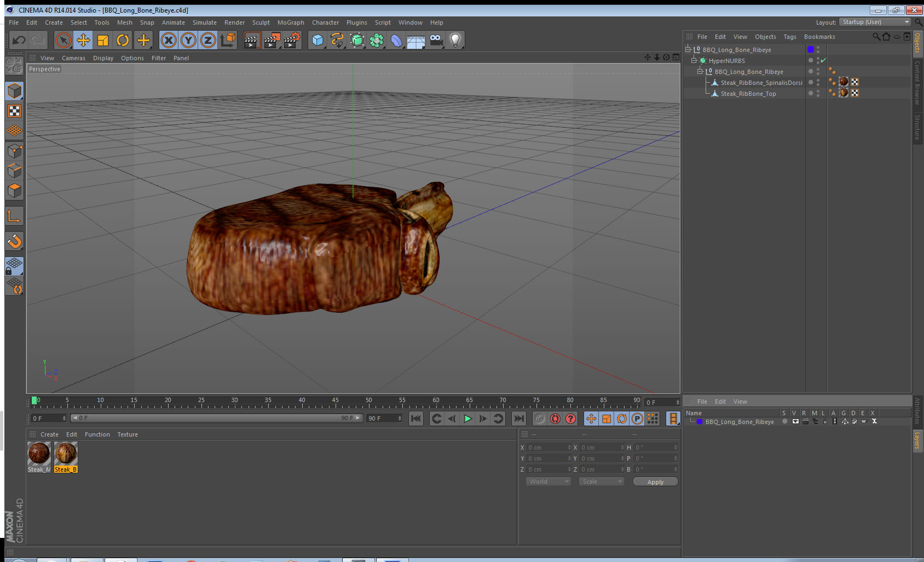The width and height of the screenshot is (924, 562).
Task: Activate the Rotate tool in top toolbar
Action: coord(123,40)
